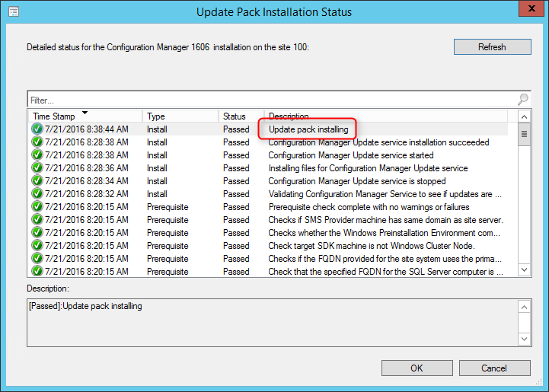Click the timestamp 7/21/2016 8:28:34 AM
549x392 pixels.
tap(87, 181)
